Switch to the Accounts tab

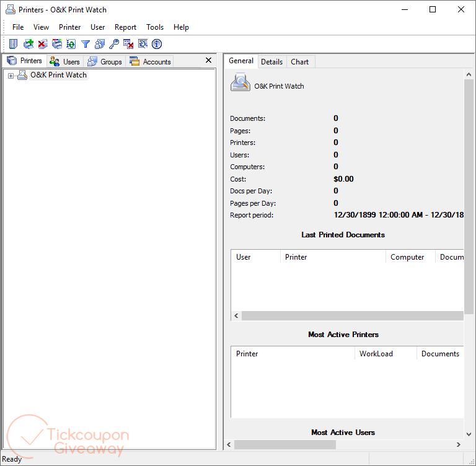(150, 61)
